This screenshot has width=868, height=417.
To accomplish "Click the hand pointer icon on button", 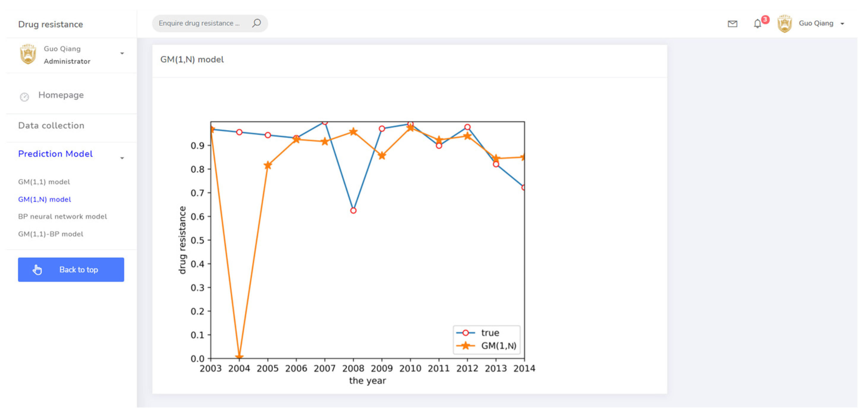I will [x=37, y=270].
